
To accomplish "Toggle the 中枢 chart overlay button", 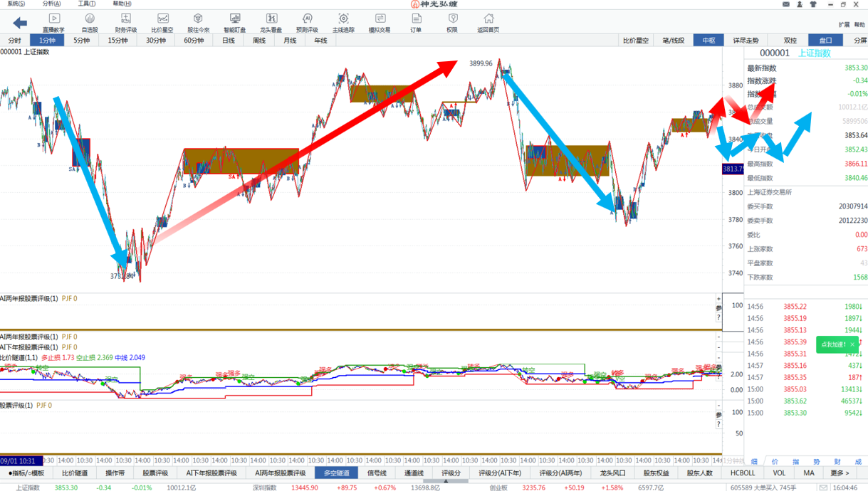I will click(x=708, y=41).
